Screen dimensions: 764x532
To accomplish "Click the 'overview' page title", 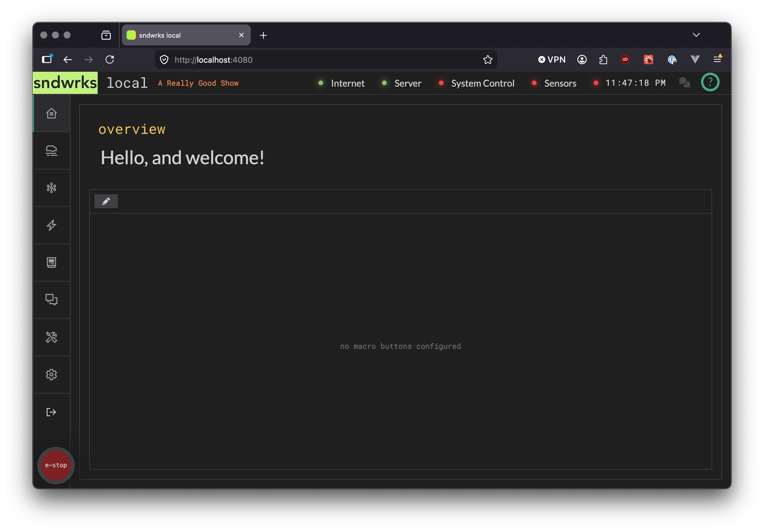I will click(132, 129).
